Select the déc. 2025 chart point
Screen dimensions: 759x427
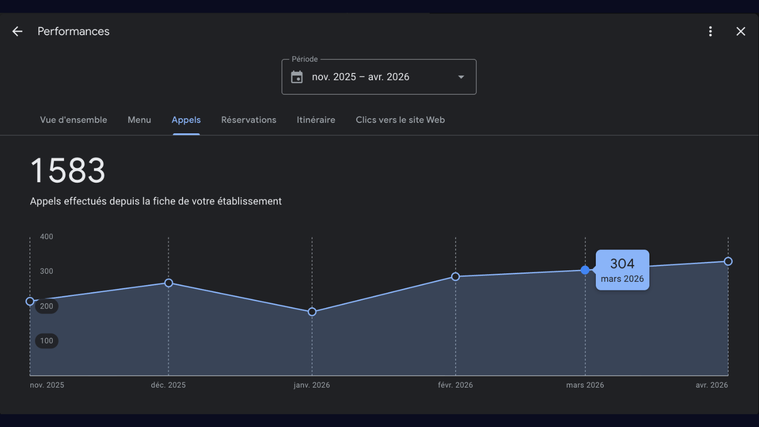tap(169, 283)
